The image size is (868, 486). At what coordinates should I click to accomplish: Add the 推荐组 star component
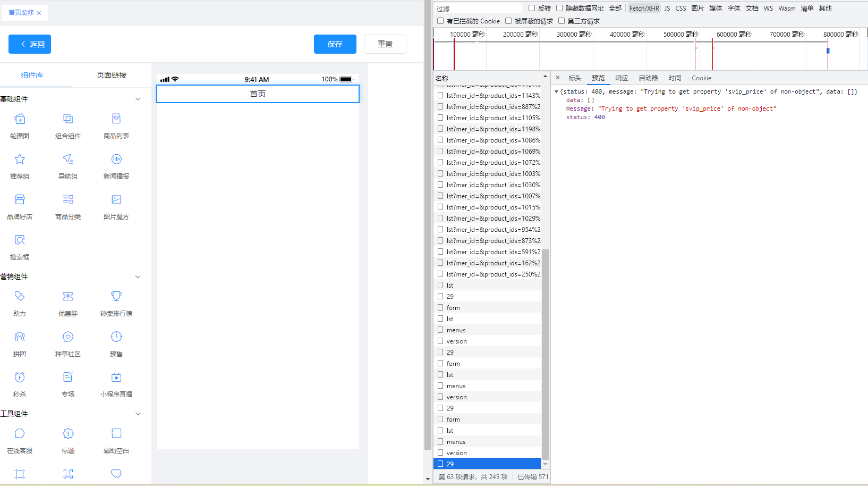click(20, 166)
